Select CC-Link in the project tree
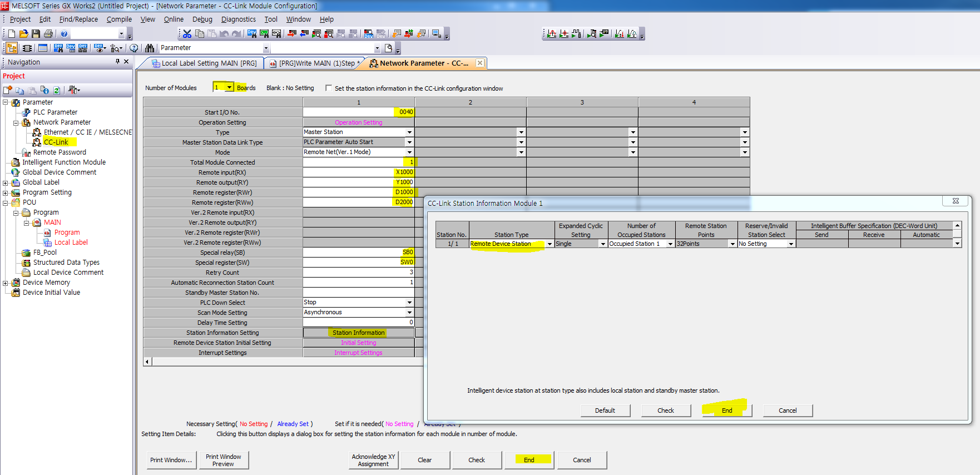 [x=56, y=142]
